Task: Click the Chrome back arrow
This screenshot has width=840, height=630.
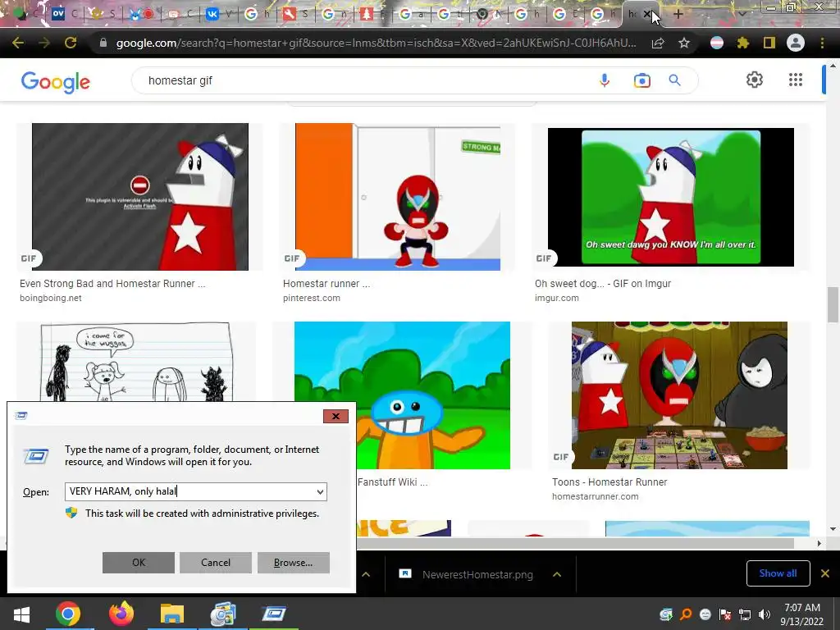Action: point(18,43)
